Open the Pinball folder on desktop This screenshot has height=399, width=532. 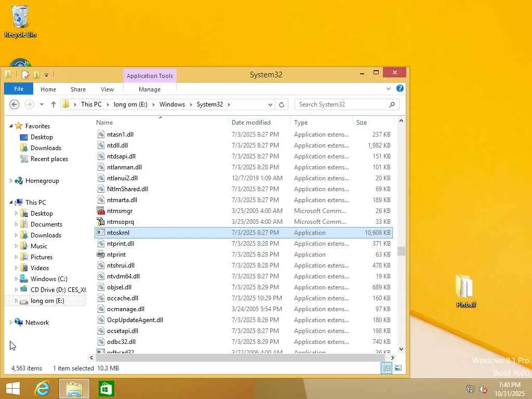pyautogui.click(x=465, y=291)
